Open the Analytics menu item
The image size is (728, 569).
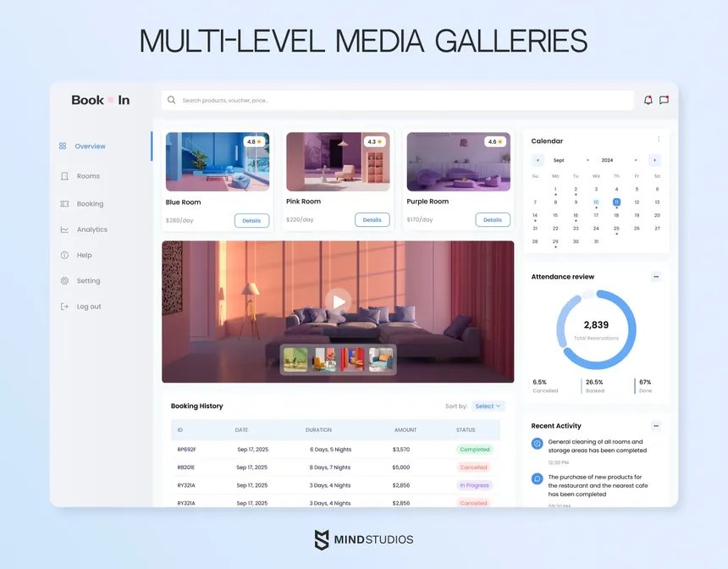[x=92, y=229]
